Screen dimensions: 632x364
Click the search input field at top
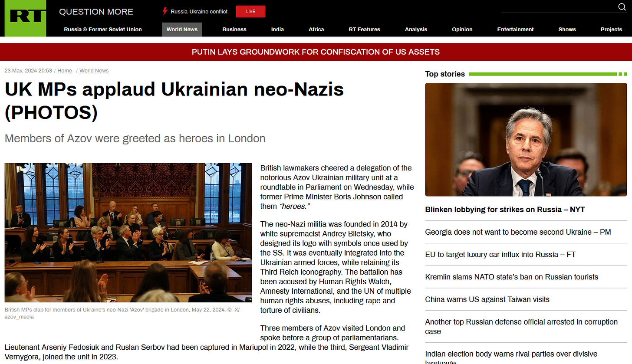[x=559, y=7]
